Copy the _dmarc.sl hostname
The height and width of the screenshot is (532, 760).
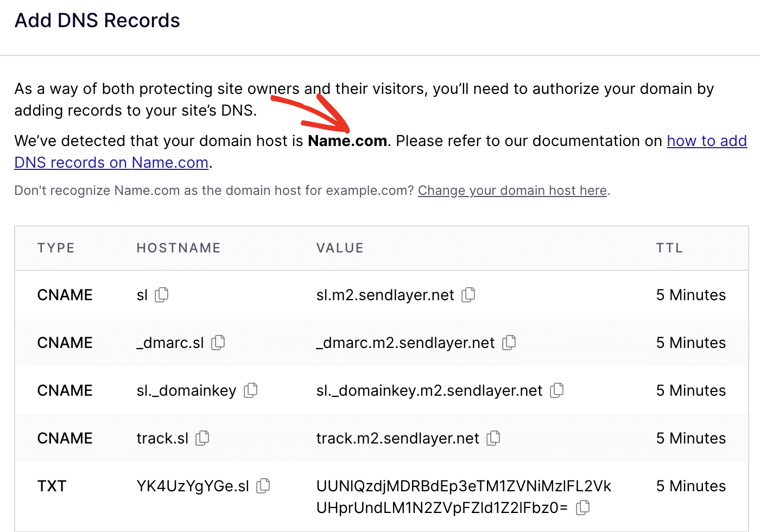coord(219,343)
